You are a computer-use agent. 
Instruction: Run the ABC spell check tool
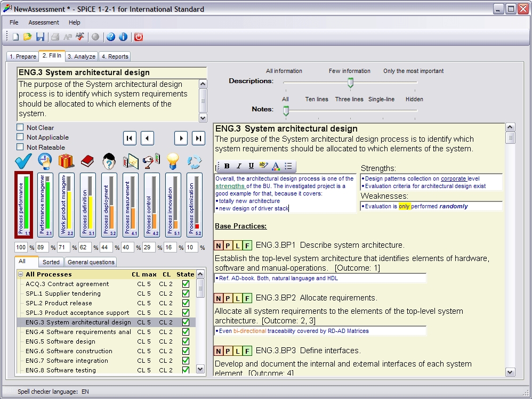point(80,37)
